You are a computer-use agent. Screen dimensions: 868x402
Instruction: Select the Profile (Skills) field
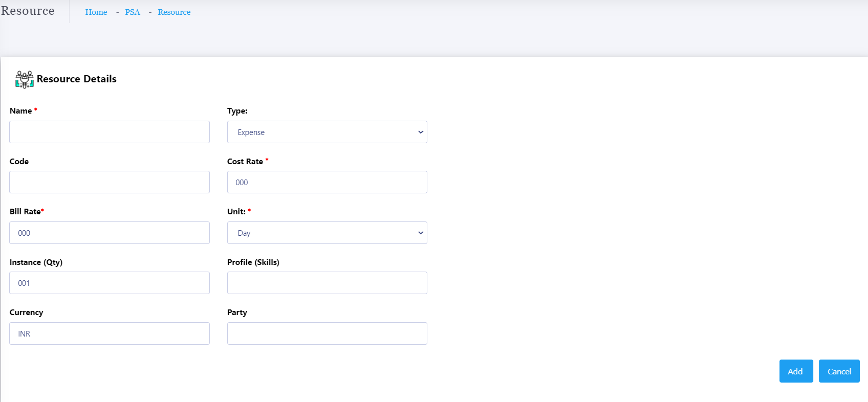coord(327,283)
